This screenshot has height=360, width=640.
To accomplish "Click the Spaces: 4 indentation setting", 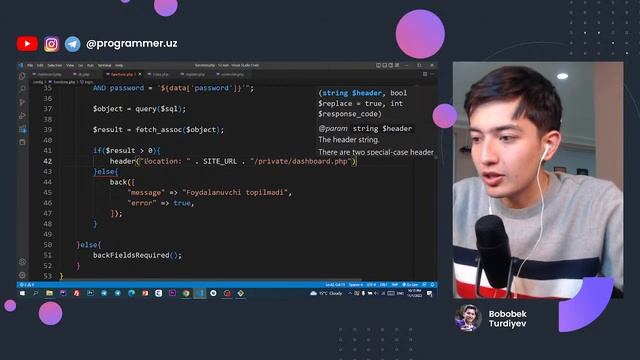I will (355, 284).
